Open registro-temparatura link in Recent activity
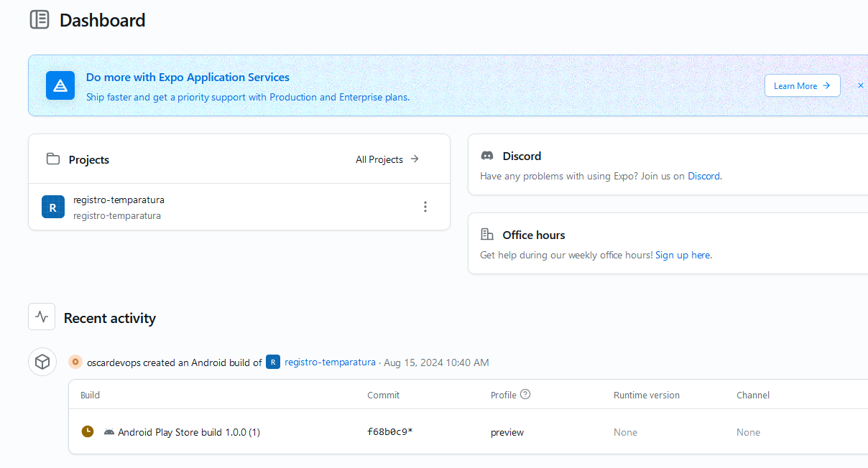This screenshot has width=868, height=468. pyautogui.click(x=330, y=362)
